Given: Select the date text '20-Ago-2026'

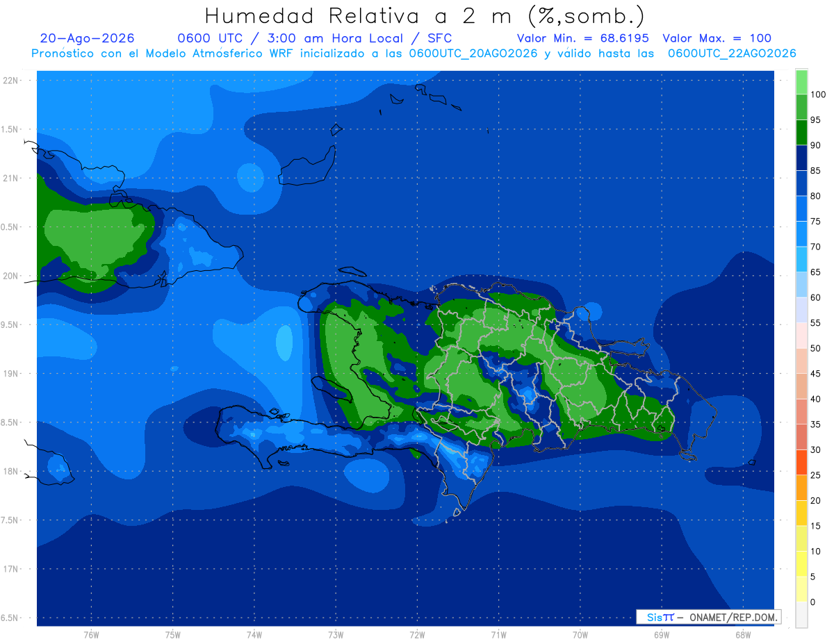Looking at the screenshot, I should click(x=88, y=38).
